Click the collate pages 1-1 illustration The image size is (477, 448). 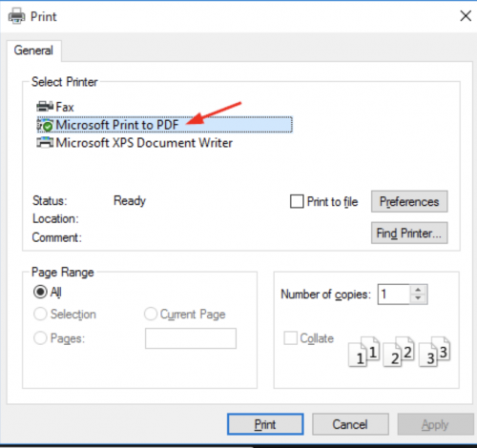coord(364,352)
